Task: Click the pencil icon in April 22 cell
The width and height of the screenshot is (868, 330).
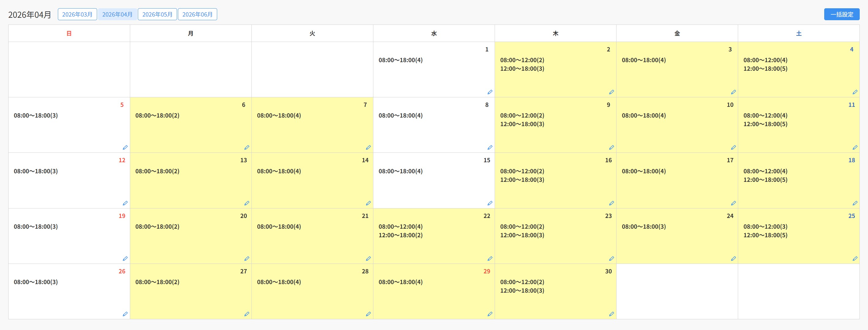Action: click(490, 259)
